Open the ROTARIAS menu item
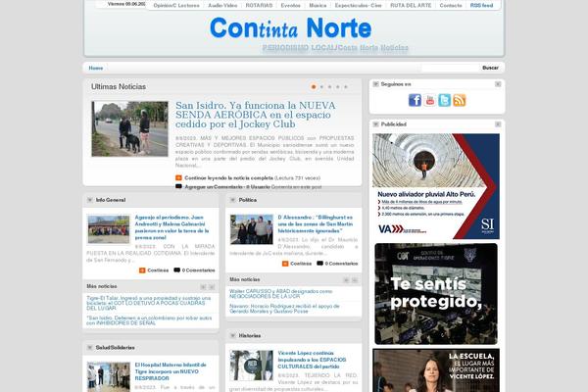The width and height of the screenshot is (588, 392). [x=259, y=5]
